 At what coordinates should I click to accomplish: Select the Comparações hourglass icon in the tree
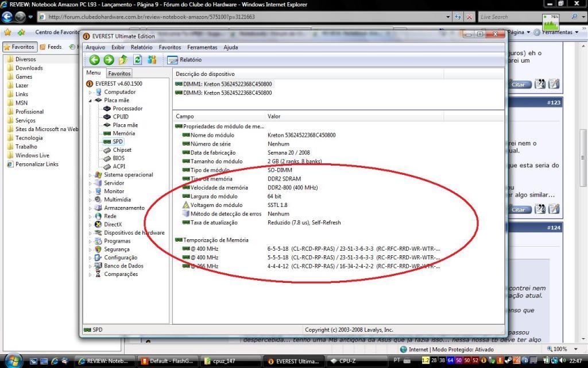98,274
